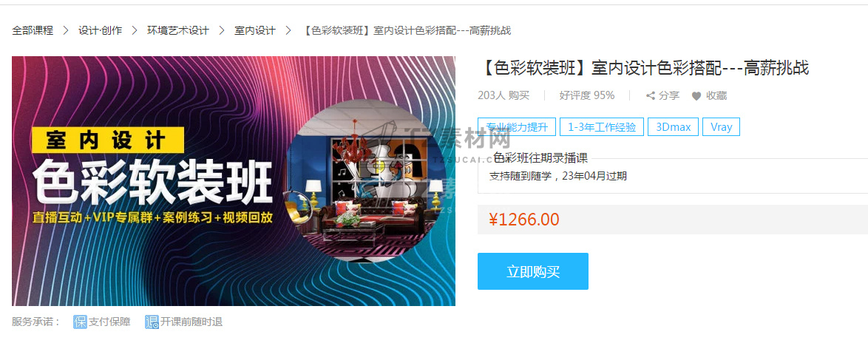Viewport: 868px width, 343px height.
Task: Click the 退 refund icon
Action: (x=152, y=322)
